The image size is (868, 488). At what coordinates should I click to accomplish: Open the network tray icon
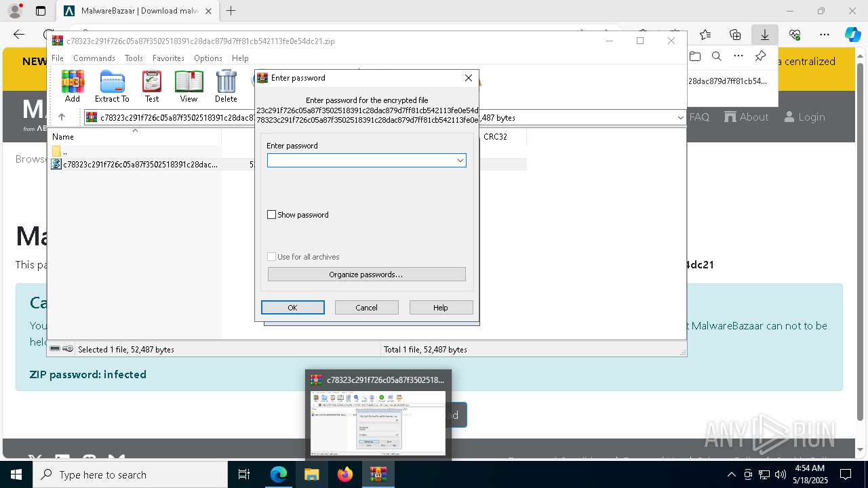(764, 474)
